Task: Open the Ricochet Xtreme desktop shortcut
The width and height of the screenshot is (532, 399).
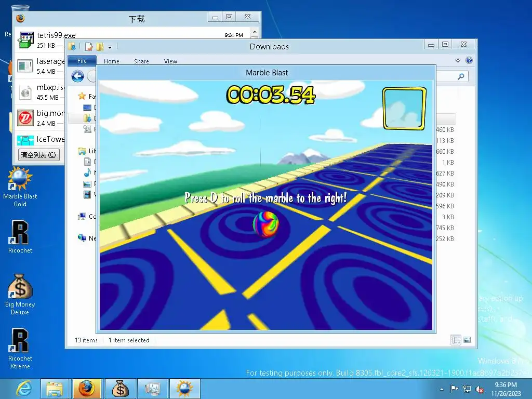Action: pyautogui.click(x=20, y=349)
